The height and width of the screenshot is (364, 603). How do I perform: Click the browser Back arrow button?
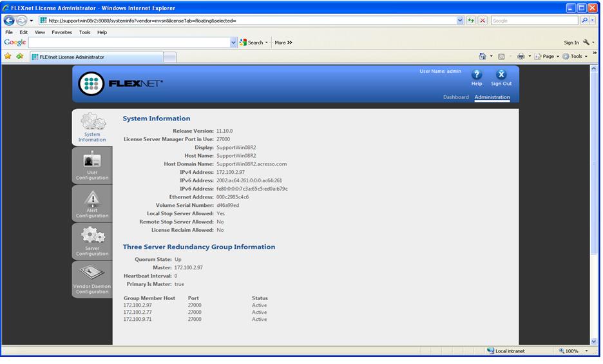(9, 21)
